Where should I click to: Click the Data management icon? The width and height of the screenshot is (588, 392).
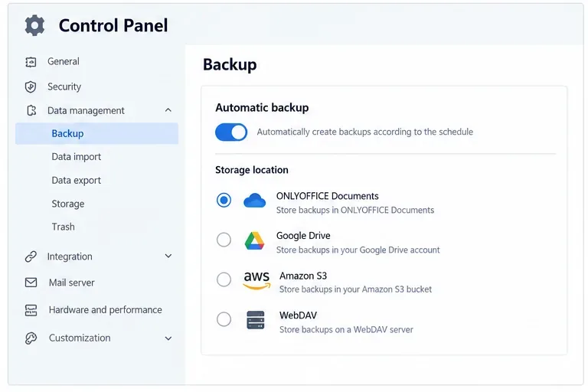pos(31,111)
